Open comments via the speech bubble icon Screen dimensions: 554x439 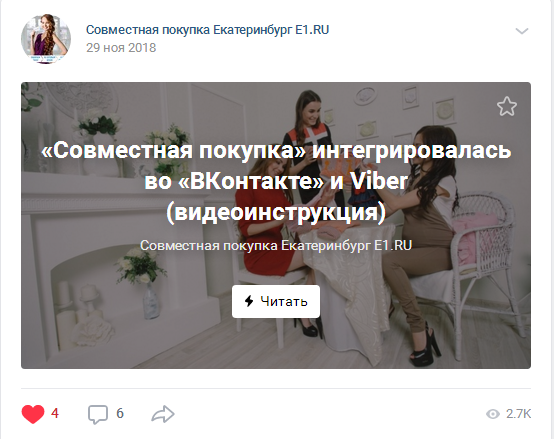pyautogui.click(x=98, y=414)
